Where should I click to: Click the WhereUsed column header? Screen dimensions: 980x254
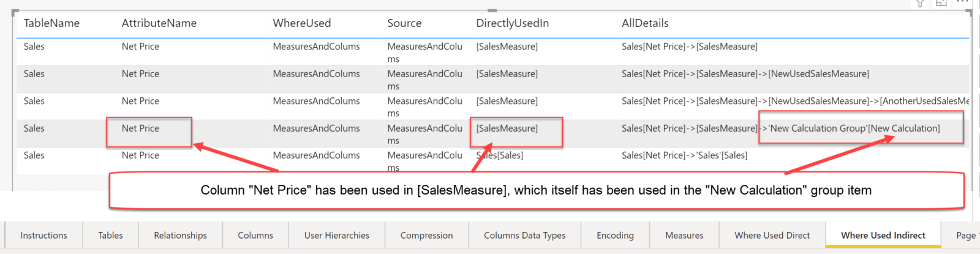coord(302,23)
